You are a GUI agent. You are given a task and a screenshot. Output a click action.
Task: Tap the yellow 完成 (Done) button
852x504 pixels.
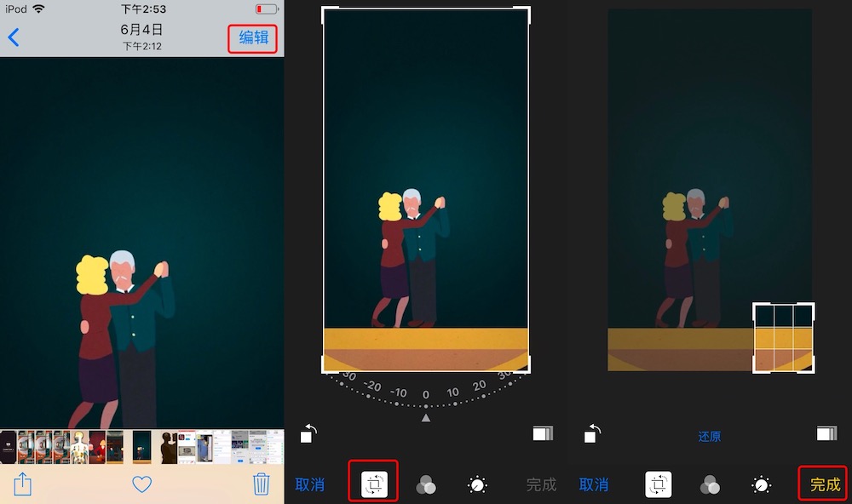tap(824, 484)
